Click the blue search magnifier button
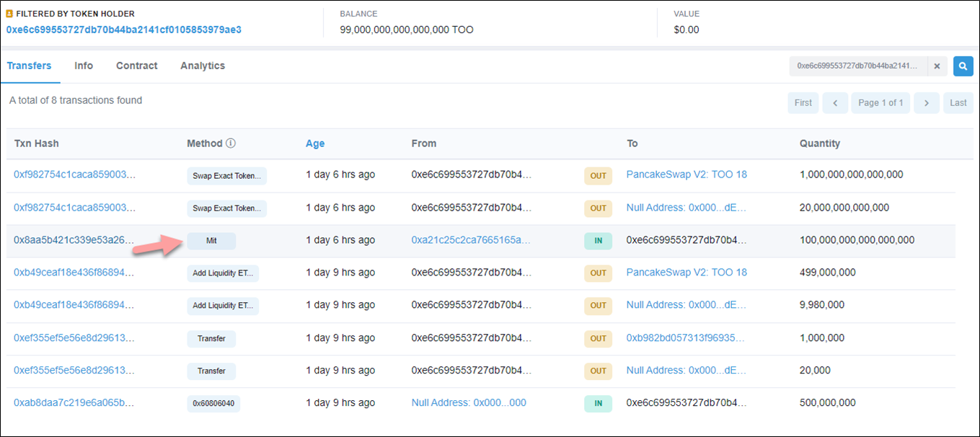Viewport: 980px width, 437px height. 963,66
